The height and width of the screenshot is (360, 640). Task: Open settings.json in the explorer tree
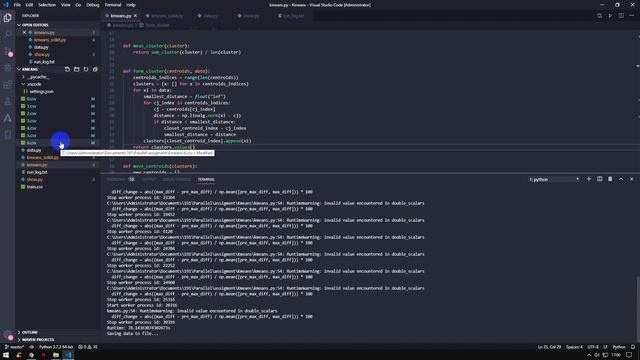(x=57, y=91)
